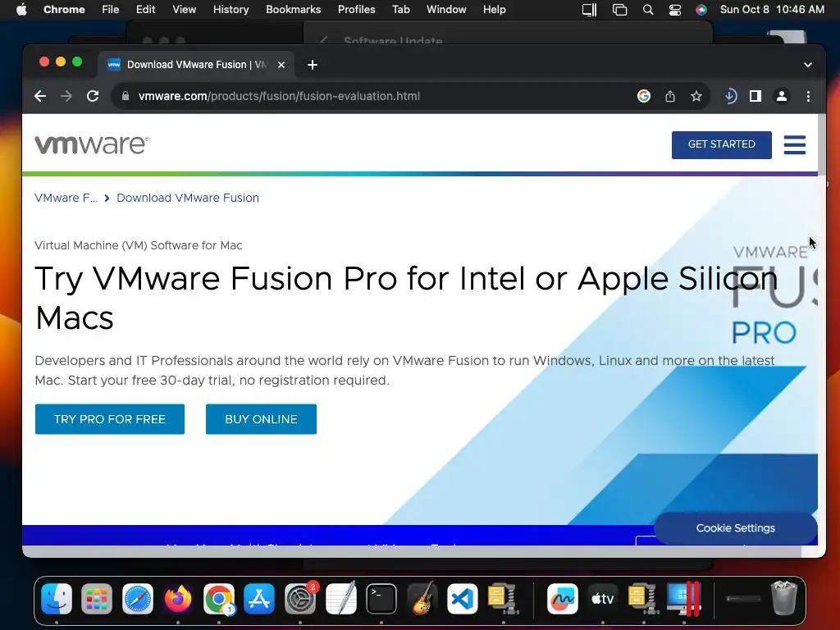Open Safari from the Dock
Viewport: 840px width, 630px height.
138,598
